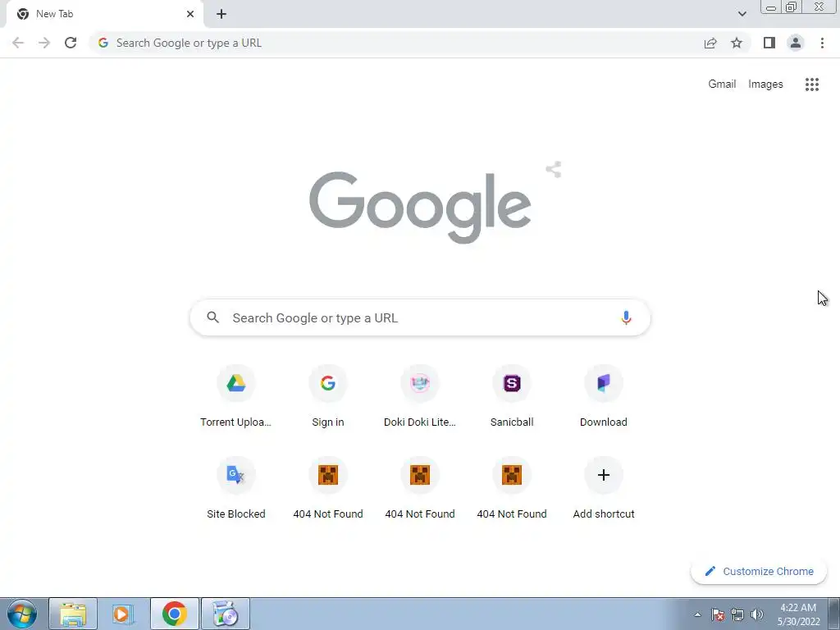The width and height of the screenshot is (840, 630).
Task: Open a new tab with plus button
Action: click(221, 14)
